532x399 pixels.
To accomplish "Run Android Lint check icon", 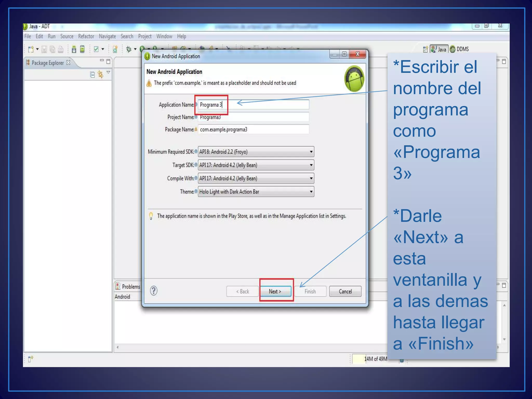I will click(x=96, y=49).
